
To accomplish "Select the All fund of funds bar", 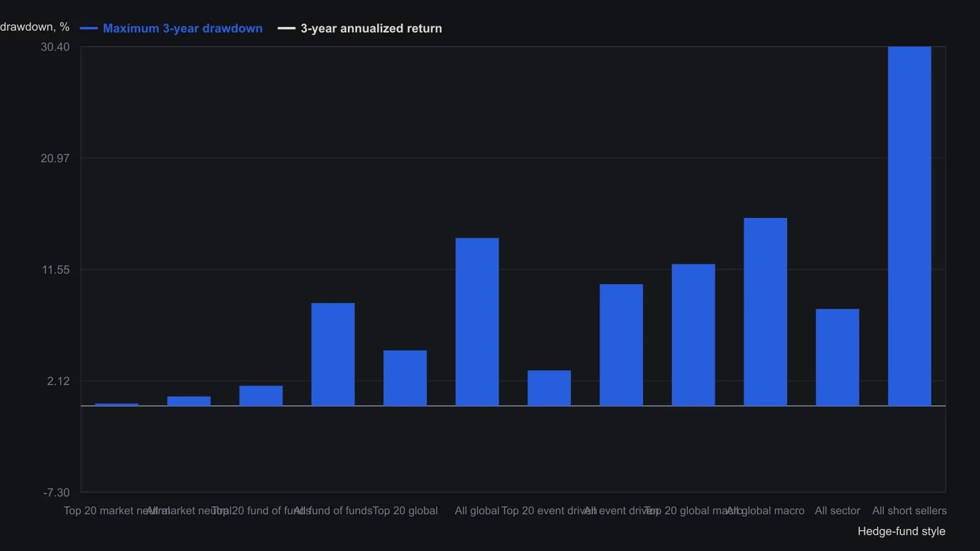I will tap(333, 354).
